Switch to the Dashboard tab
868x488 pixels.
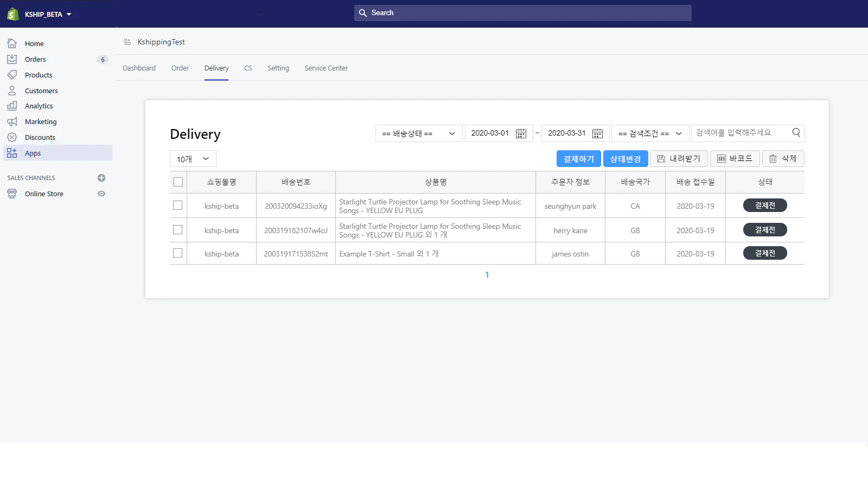139,68
